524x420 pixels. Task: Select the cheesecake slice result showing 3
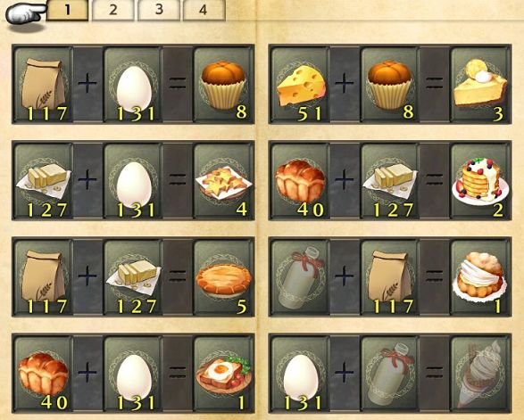point(480,85)
